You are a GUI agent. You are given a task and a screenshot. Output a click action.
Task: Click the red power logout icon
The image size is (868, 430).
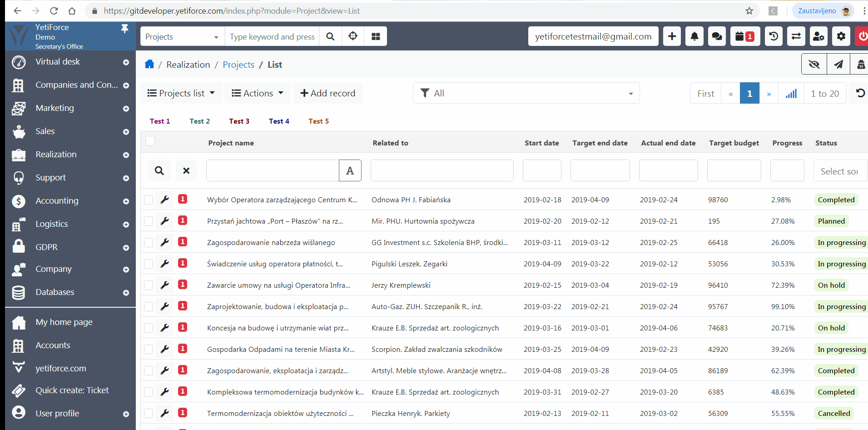click(x=863, y=36)
